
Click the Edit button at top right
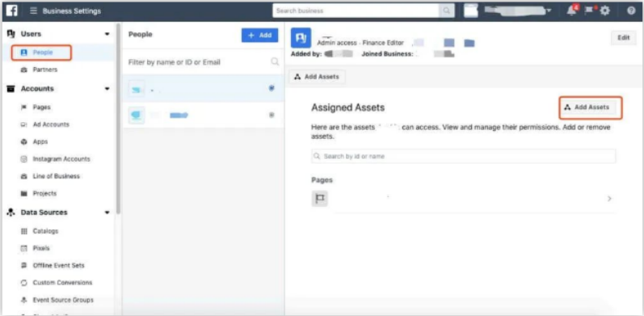point(624,38)
